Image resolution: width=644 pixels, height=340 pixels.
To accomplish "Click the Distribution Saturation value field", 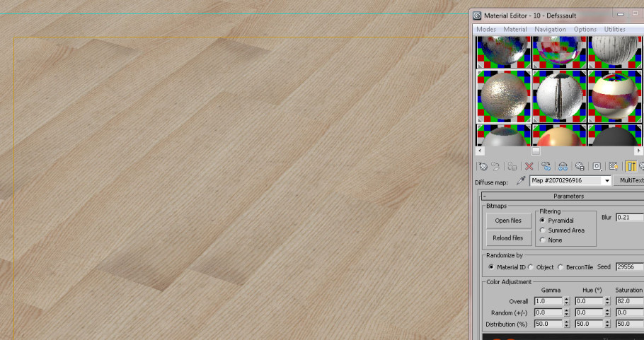I will (x=630, y=324).
